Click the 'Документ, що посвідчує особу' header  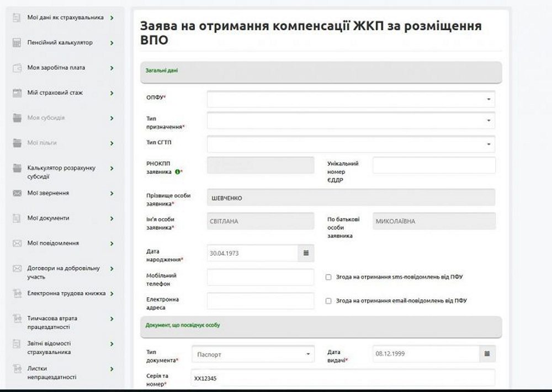[321, 327]
